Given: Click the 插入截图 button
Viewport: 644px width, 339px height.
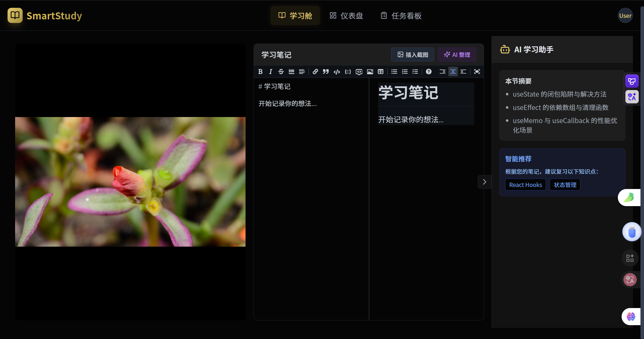Looking at the screenshot, I should [x=413, y=55].
